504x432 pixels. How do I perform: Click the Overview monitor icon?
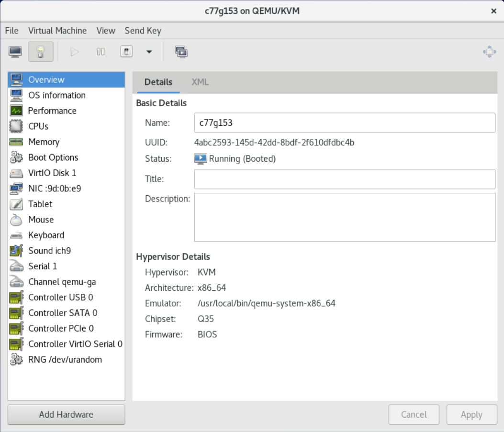[16, 80]
